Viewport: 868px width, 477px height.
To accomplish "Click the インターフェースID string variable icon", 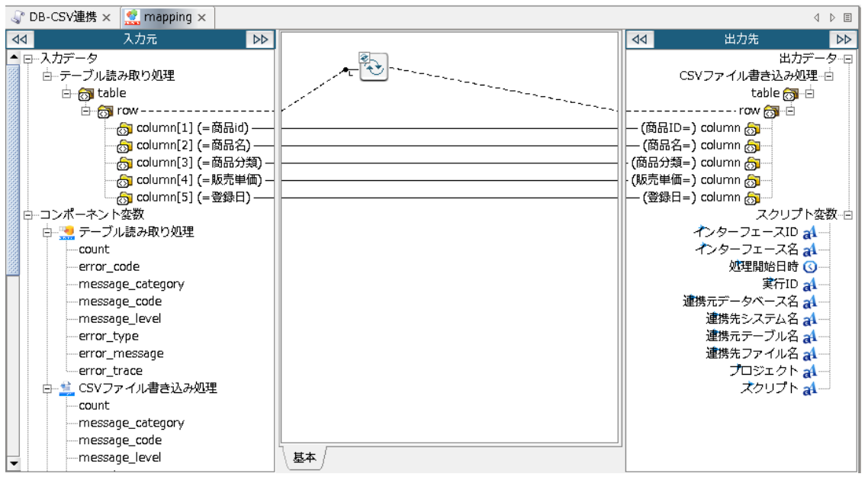I will pyautogui.click(x=810, y=231).
